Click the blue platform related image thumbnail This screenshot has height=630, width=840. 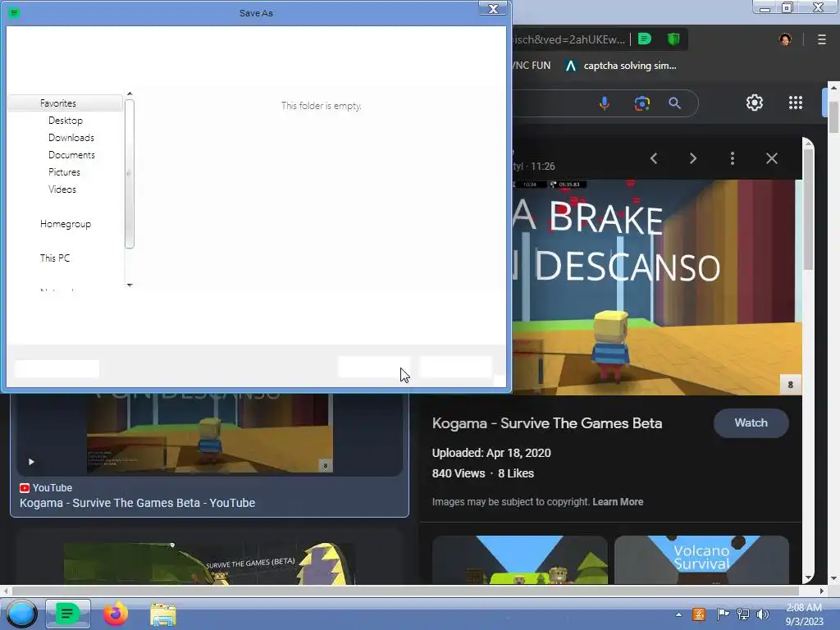click(x=519, y=559)
